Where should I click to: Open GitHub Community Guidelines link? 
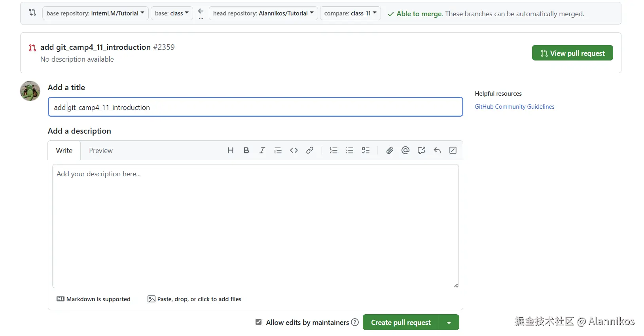click(x=515, y=107)
